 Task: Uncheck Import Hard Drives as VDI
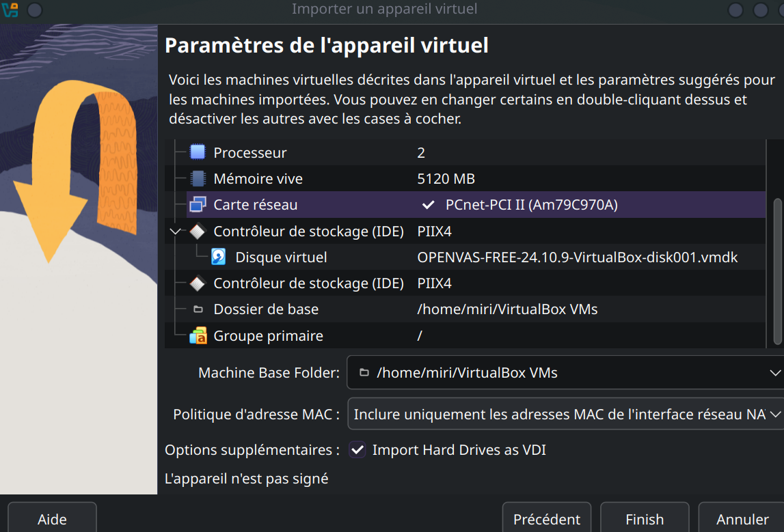click(357, 450)
